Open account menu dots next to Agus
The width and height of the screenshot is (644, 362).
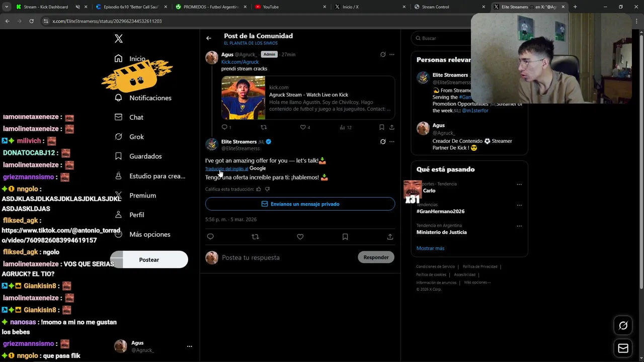190,346
